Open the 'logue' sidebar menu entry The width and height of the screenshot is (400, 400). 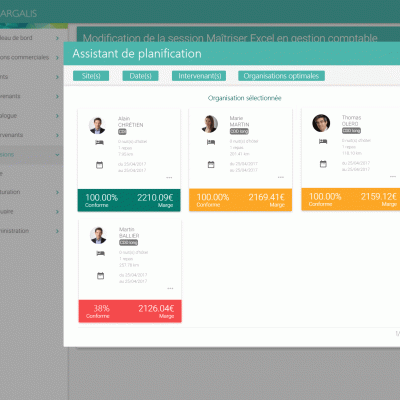(32, 116)
